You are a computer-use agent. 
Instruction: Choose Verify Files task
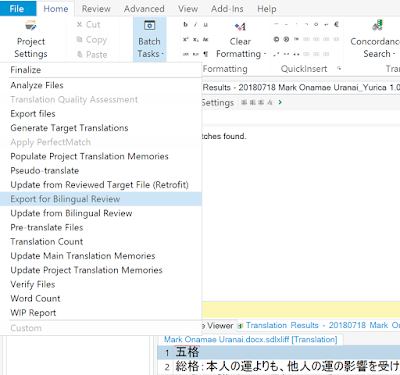[101, 284]
